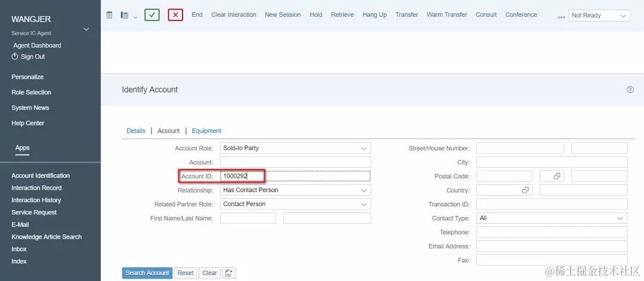Viewport: 644px width, 281px height.
Task: Open Agent Dashboard
Action: (37, 45)
